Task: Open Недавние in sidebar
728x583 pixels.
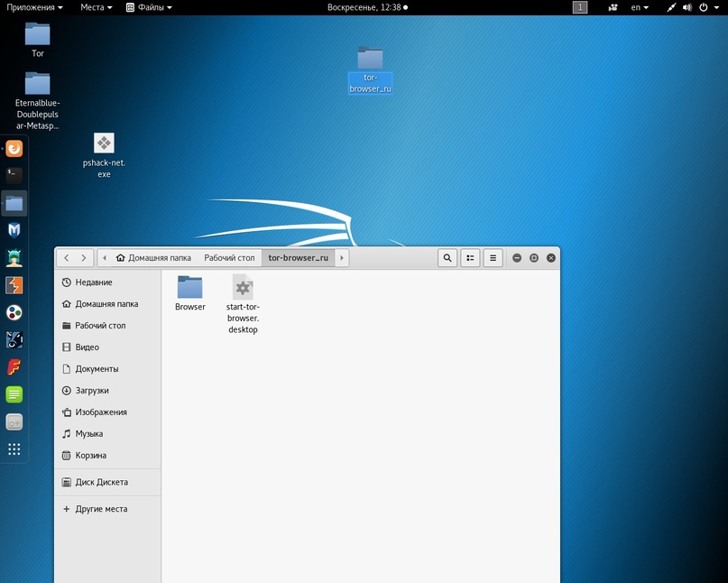Action: pos(107,282)
